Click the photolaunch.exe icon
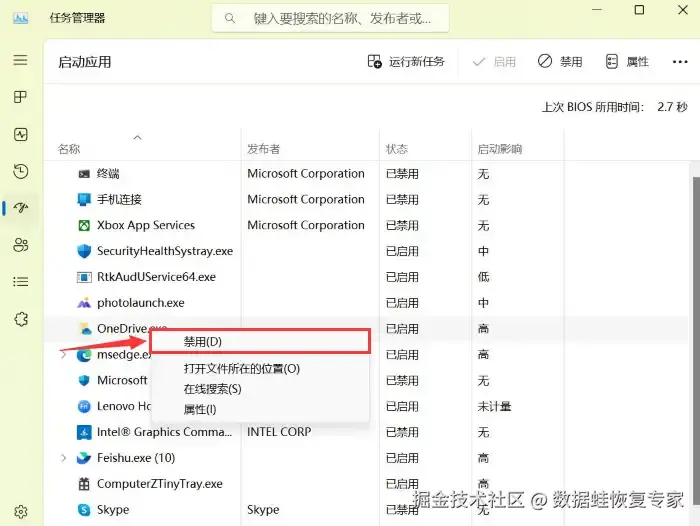 [x=84, y=303]
